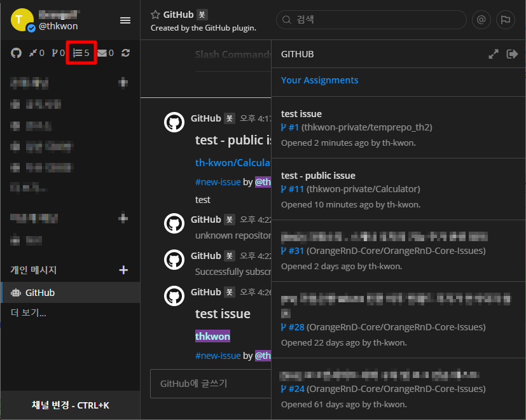Click GitHub bot avatar on unknown repository post
Image resolution: width=526 pixels, height=420 pixels.
[174, 223]
